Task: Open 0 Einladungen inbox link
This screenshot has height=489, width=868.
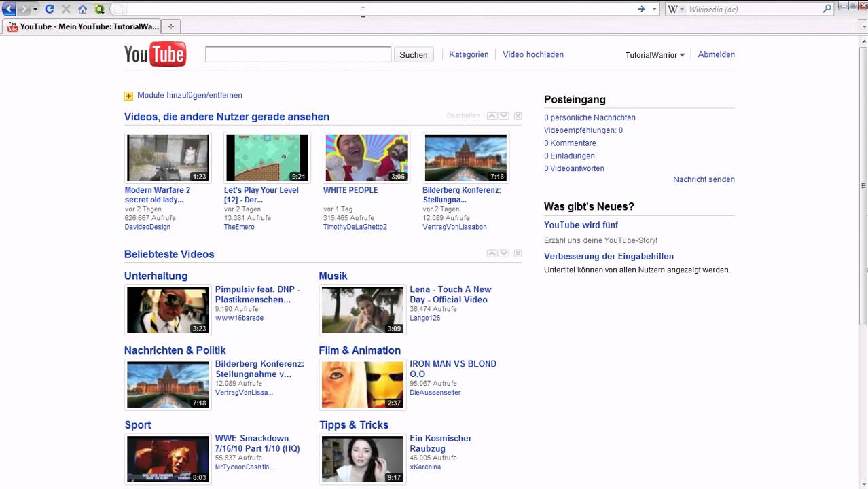Action: [569, 156]
